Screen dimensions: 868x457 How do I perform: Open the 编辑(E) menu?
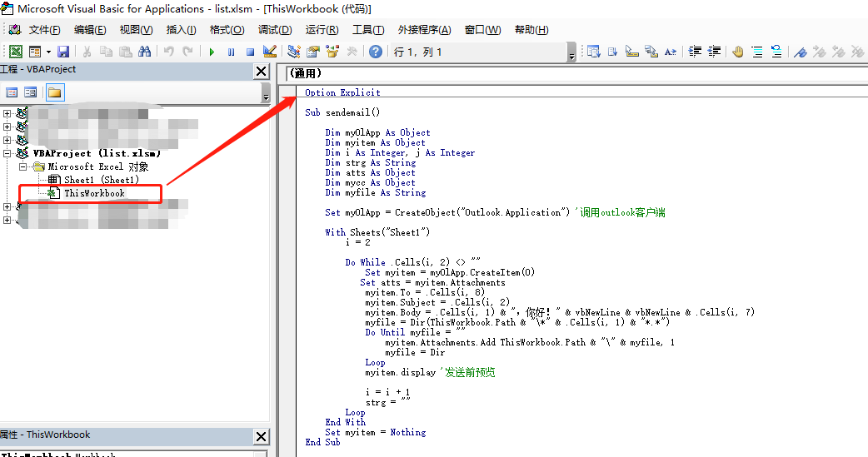(x=90, y=30)
